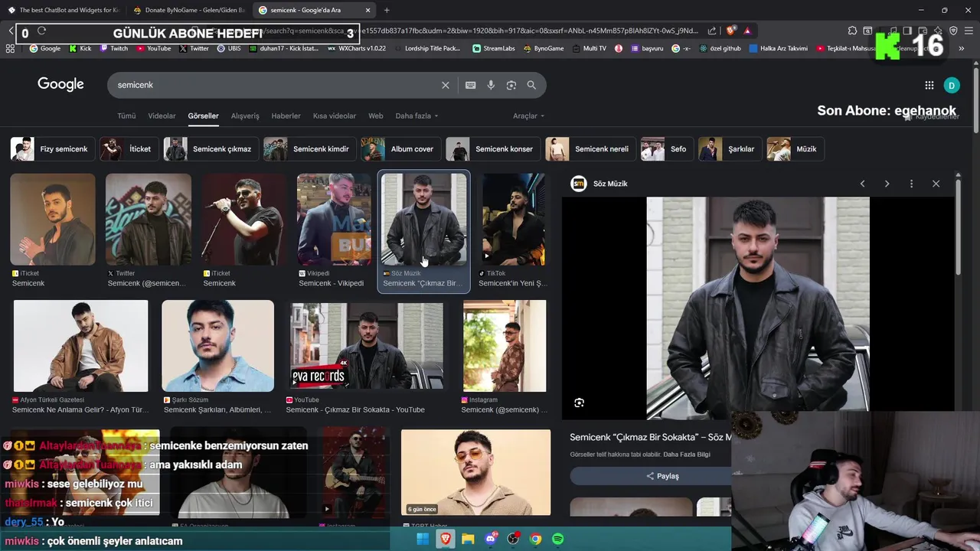The width and height of the screenshot is (980, 551).
Task: Search by image with the Lens icon
Action: tap(511, 85)
